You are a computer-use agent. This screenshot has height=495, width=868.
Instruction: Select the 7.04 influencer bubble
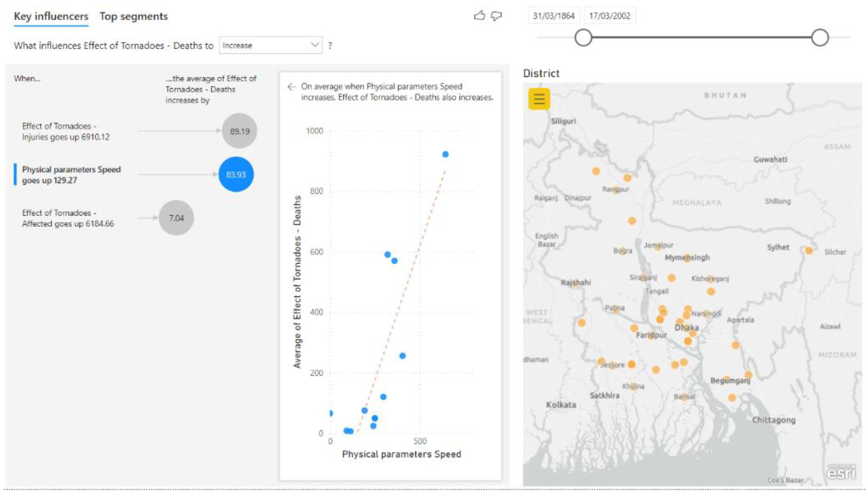click(x=176, y=218)
